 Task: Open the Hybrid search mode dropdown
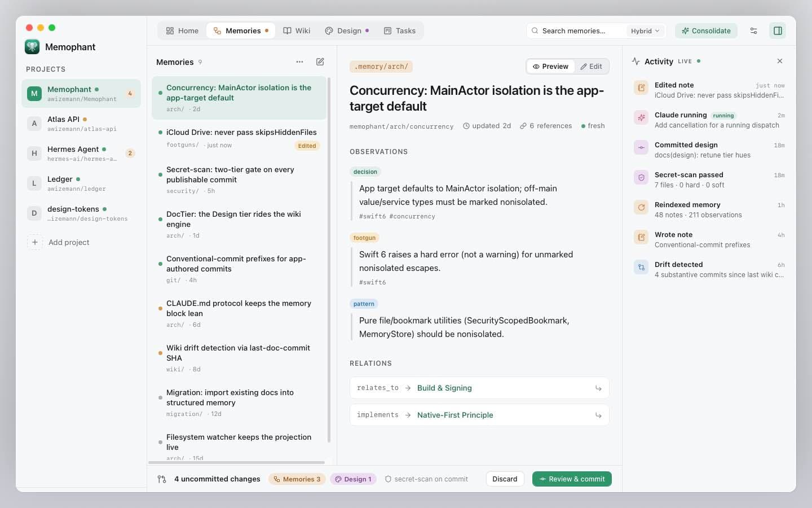click(x=645, y=31)
